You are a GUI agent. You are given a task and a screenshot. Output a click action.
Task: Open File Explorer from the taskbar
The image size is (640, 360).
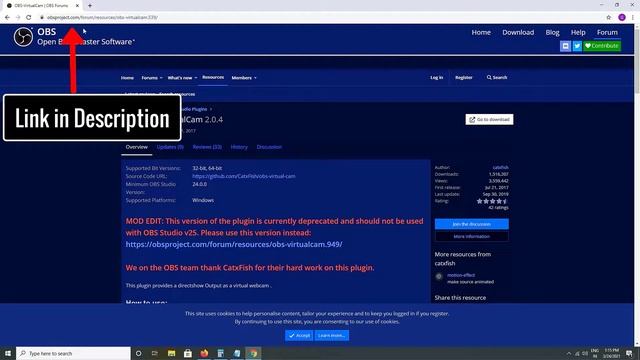171,353
